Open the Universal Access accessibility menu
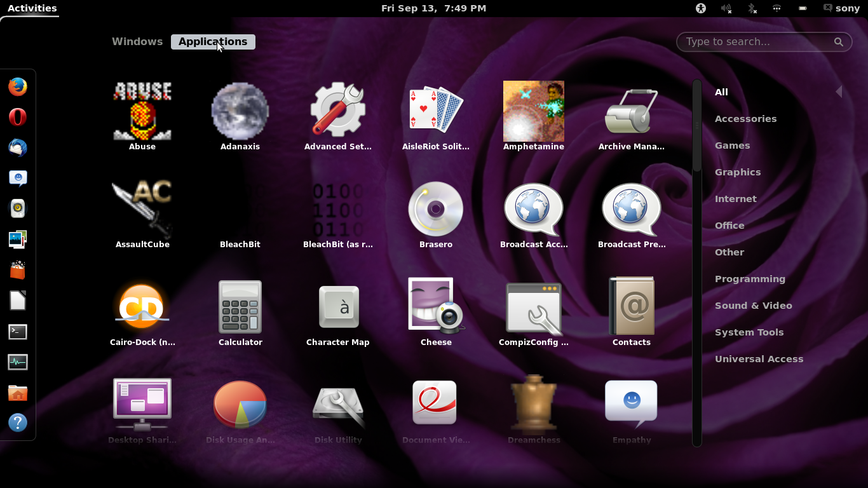The image size is (868, 488). (x=701, y=8)
